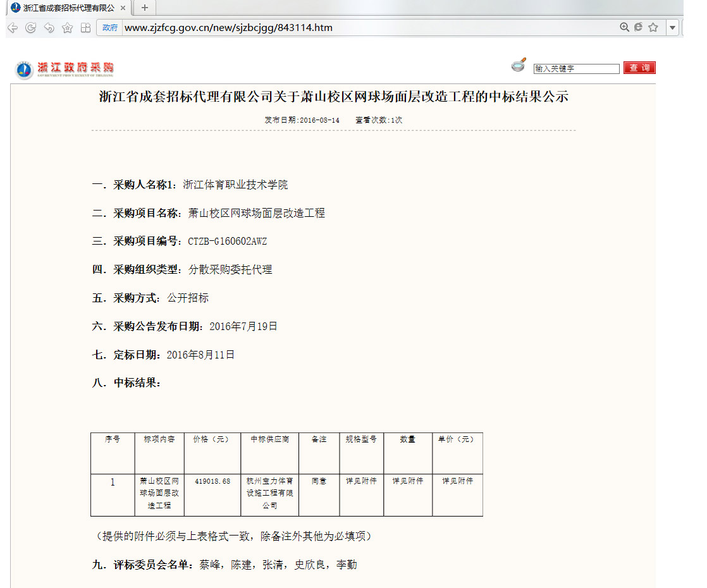Click the 输入关键字 keyword search field

[576, 69]
